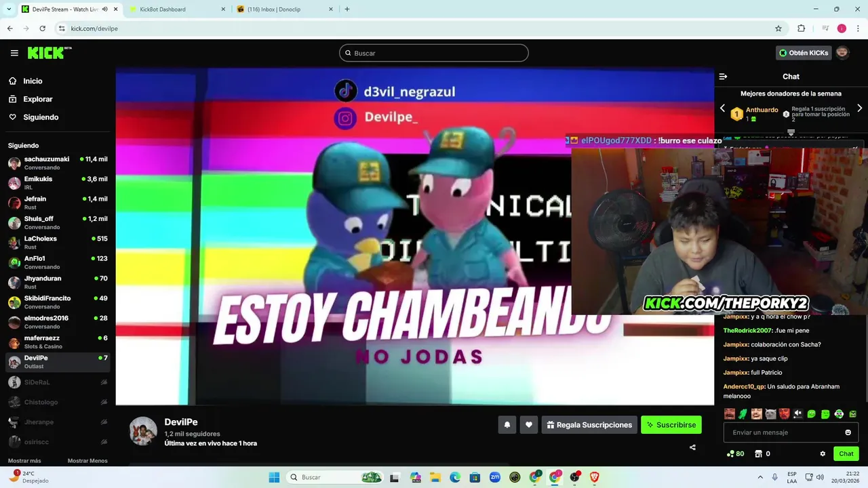Click DevilPe streamer avatar below video
Screen dimensions: 868x488
(143, 432)
